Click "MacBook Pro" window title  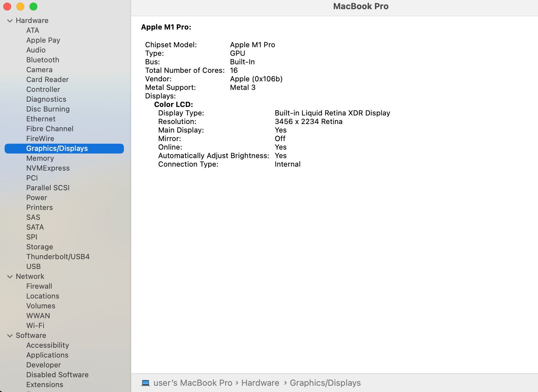(x=361, y=6)
